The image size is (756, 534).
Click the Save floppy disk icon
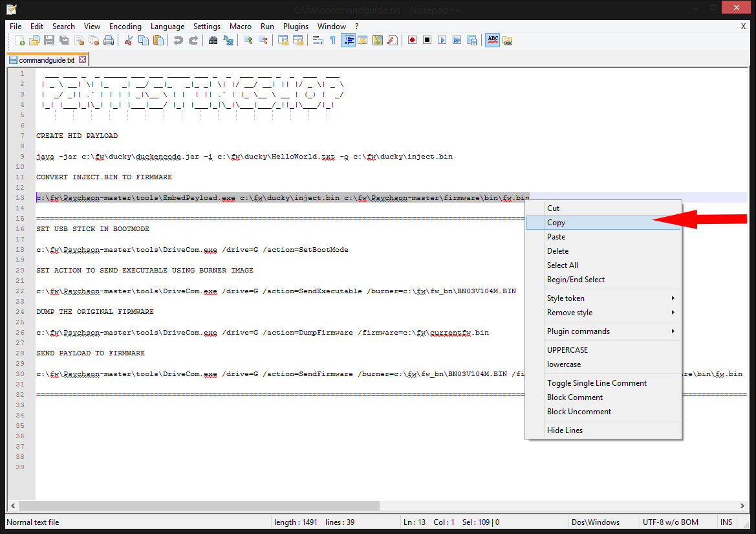(49, 41)
